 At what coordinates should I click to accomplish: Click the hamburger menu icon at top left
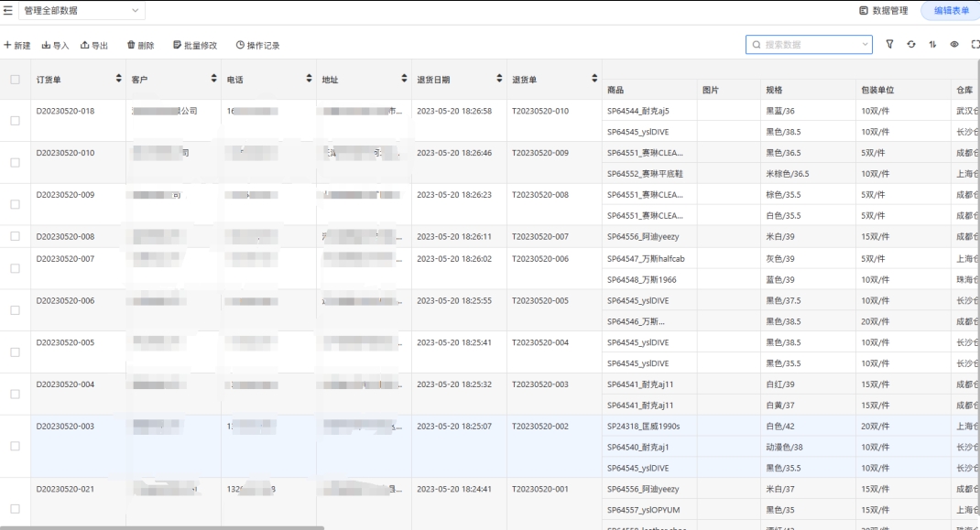point(8,10)
